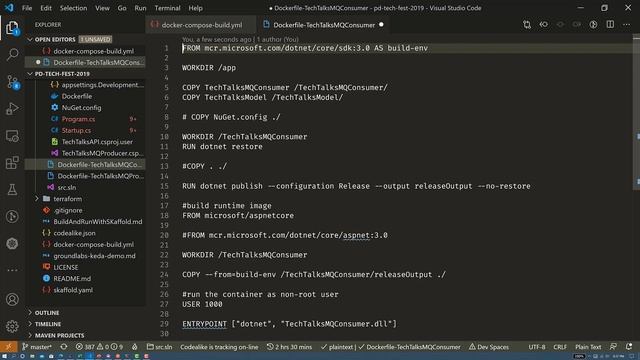This screenshot has width=640, height=360.
Task: Select Plain Text language mode
Action: pyautogui.click(x=588, y=347)
